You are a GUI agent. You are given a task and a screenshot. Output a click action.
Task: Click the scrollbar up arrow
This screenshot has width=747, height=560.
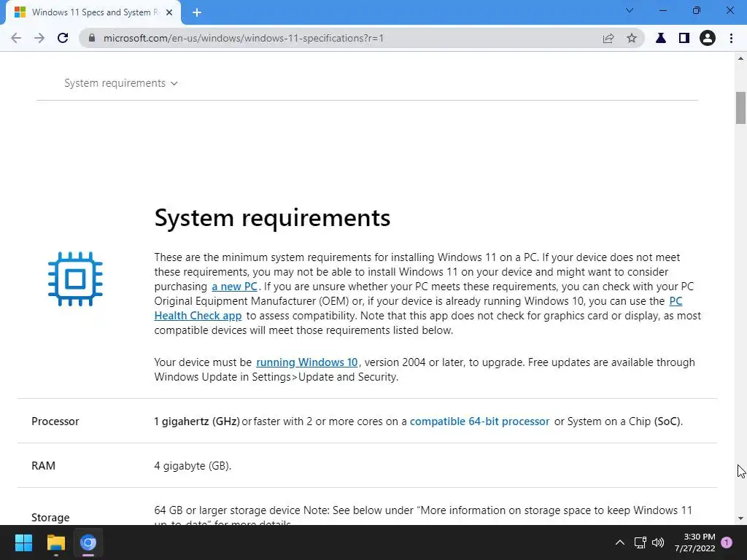740,58
